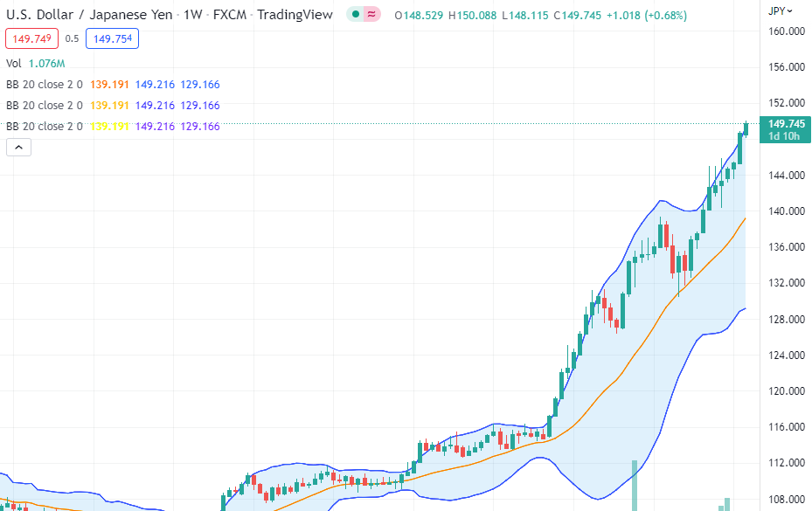This screenshot has height=511, width=812.
Task: Click the blue buy price 149.754 button
Action: point(113,38)
